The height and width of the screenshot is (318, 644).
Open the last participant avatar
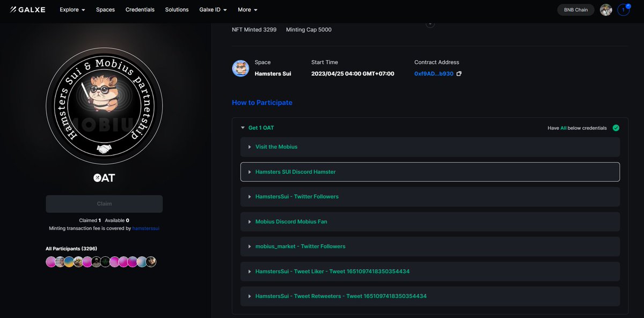point(151,262)
